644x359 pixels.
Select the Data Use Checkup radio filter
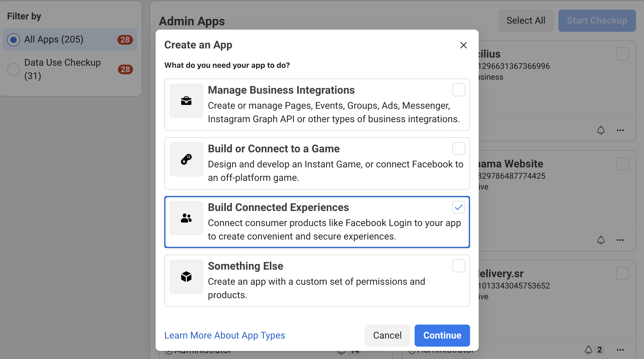coord(13,69)
